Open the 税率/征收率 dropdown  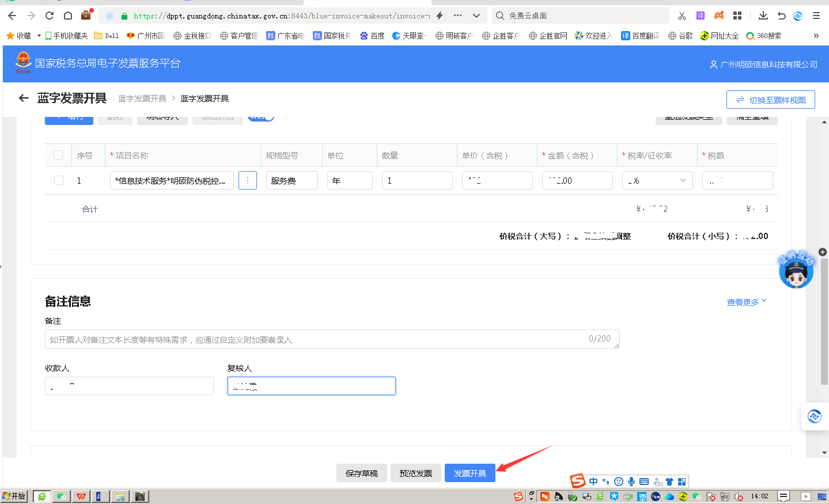[657, 180]
